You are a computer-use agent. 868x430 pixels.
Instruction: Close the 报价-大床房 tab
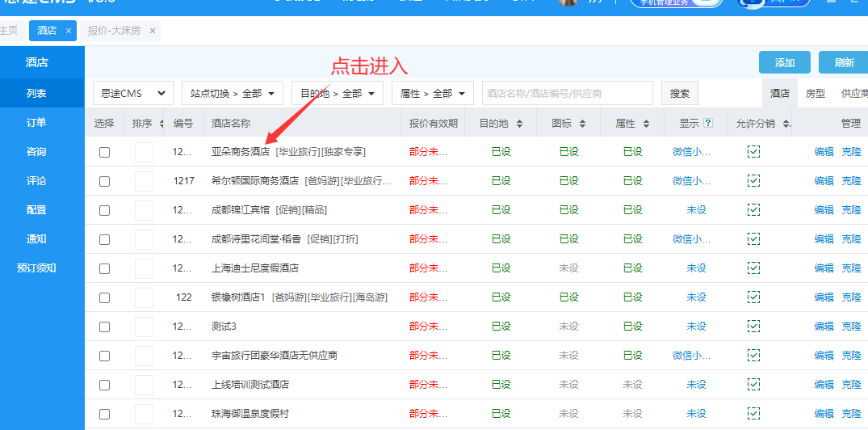[x=153, y=31]
